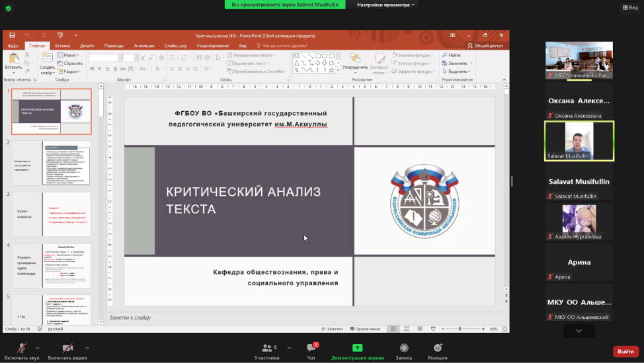Click the Вид view button top right
The image size is (644, 364).
click(629, 7)
